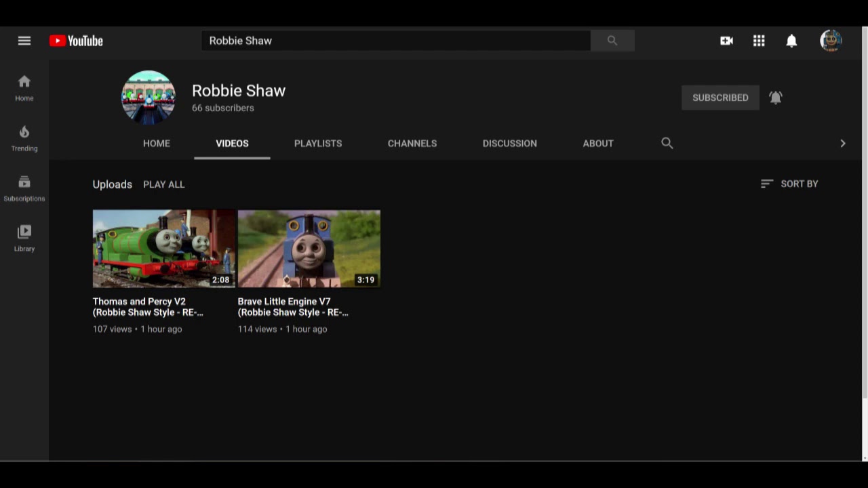The image size is (868, 488).
Task: Open Library in sidebar
Action: (24, 239)
